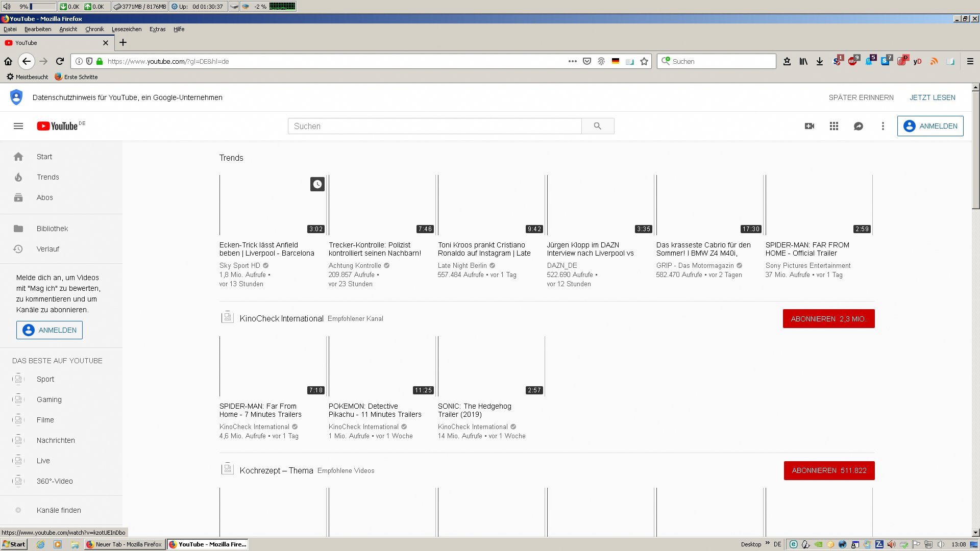Bookmark page with the star icon

point(644,61)
